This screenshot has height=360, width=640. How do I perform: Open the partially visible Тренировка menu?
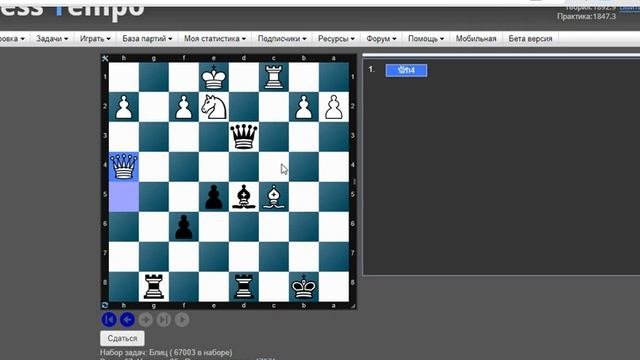pos(12,39)
